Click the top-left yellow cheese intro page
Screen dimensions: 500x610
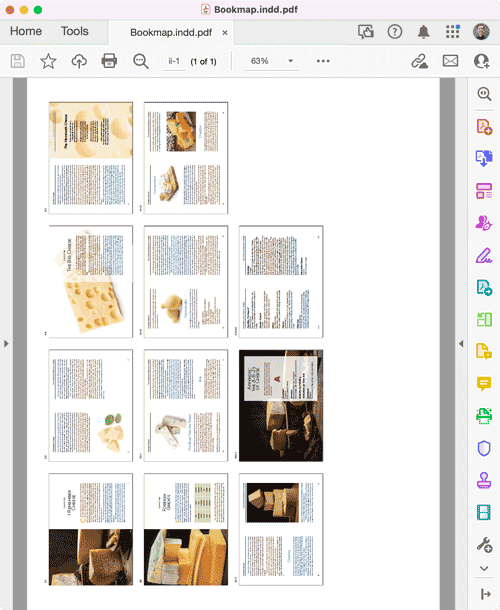(91, 158)
